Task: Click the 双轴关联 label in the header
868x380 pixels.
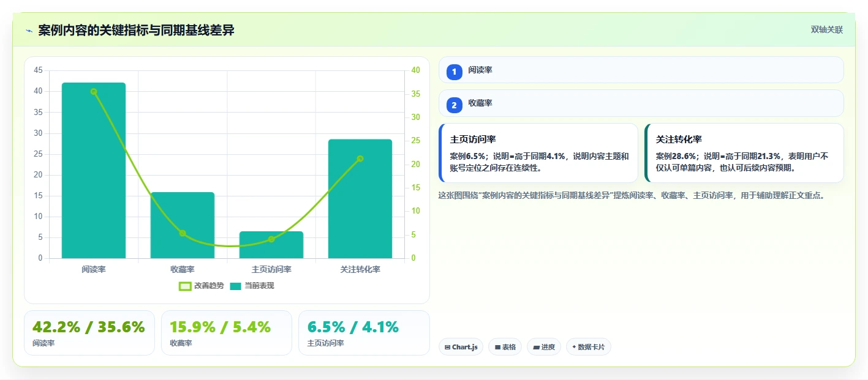Action: pyautogui.click(x=827, y=30)
